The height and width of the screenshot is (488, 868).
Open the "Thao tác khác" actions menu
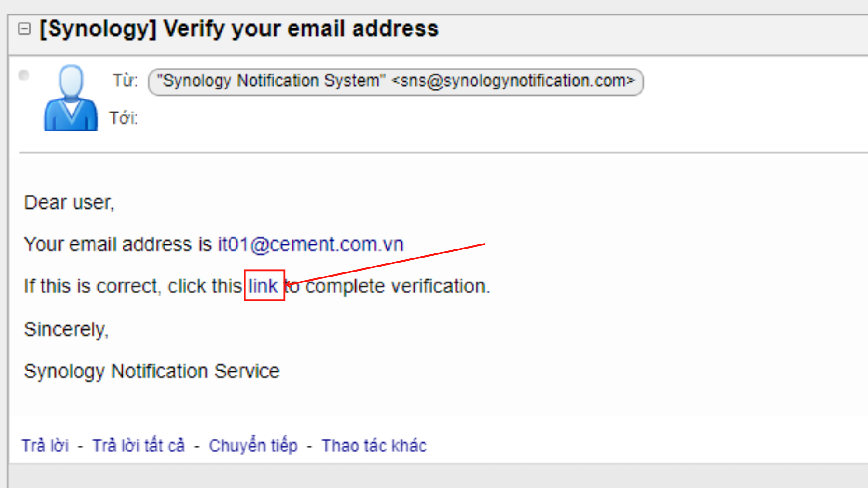click(x=374, y=446)
